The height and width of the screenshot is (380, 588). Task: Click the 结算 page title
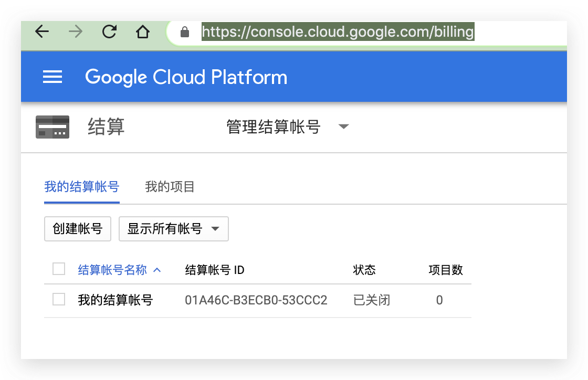click(106, 126)
